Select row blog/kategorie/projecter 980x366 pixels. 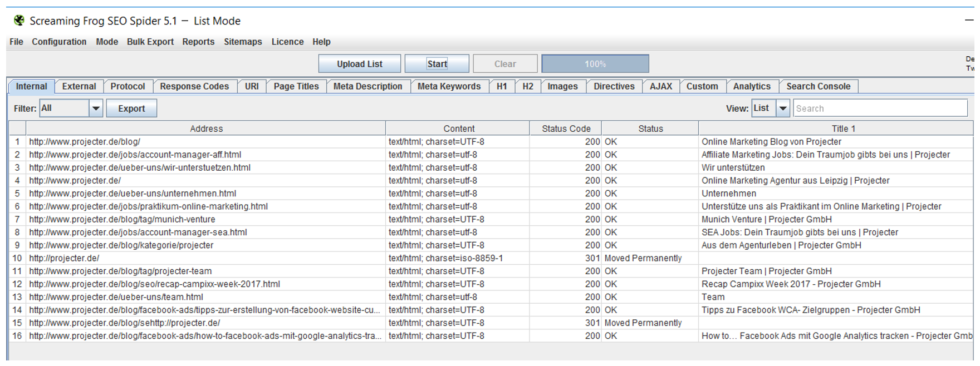491,245
